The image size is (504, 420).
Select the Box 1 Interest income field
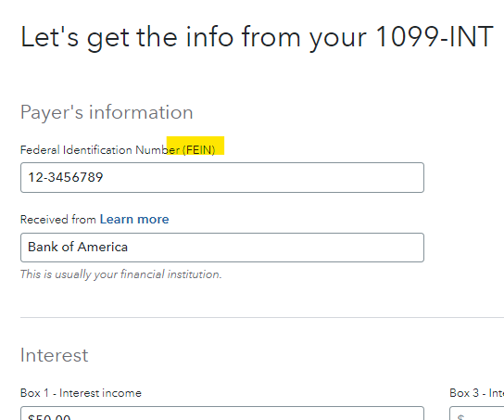pyautogui.click(x=222, y=414)
